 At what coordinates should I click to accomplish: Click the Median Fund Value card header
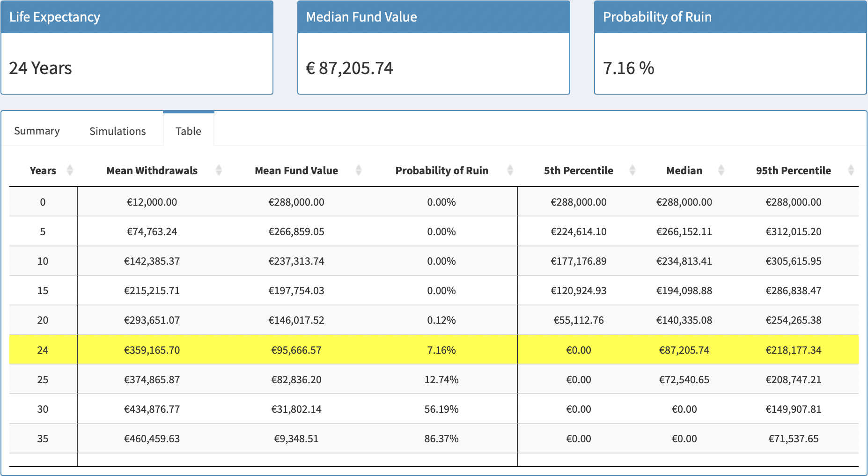point(434,17)
